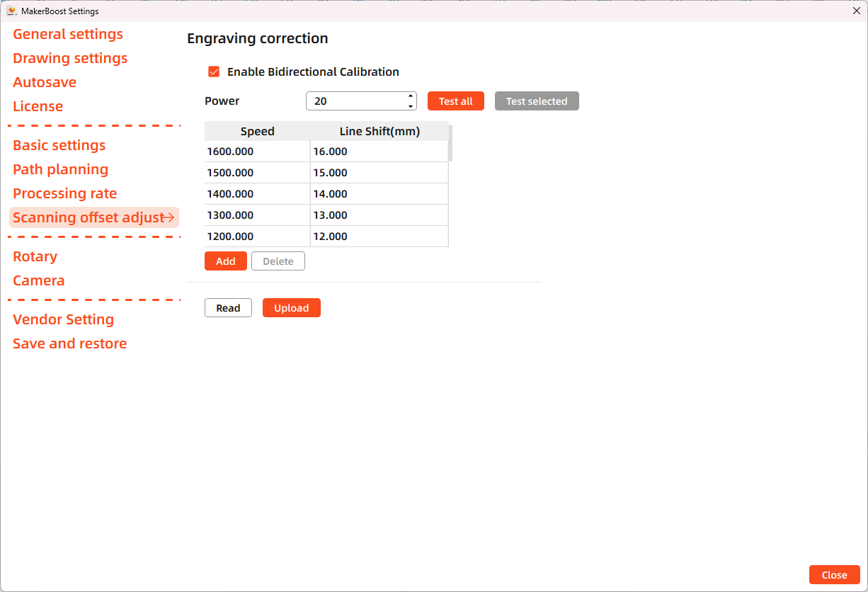The width and height of the screenshot is (868, 592).
Task: Open the Path planning section
Action: coord(60,169)
